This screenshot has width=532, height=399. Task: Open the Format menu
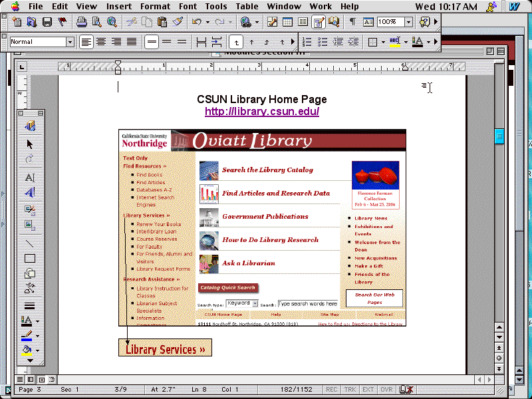155,7
